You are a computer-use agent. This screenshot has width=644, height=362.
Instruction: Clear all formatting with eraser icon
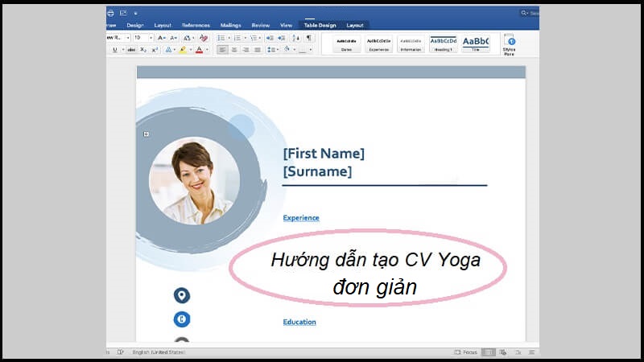pos(204,38)
